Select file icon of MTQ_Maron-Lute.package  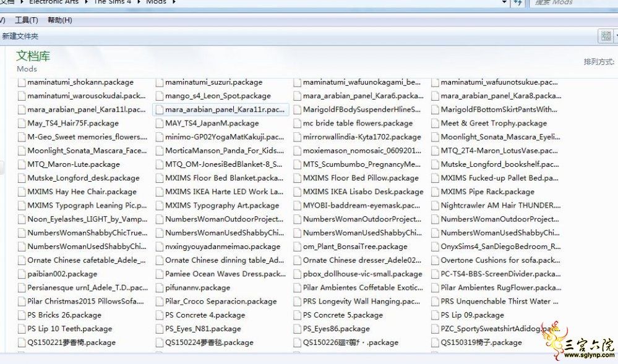click(22, 164)
